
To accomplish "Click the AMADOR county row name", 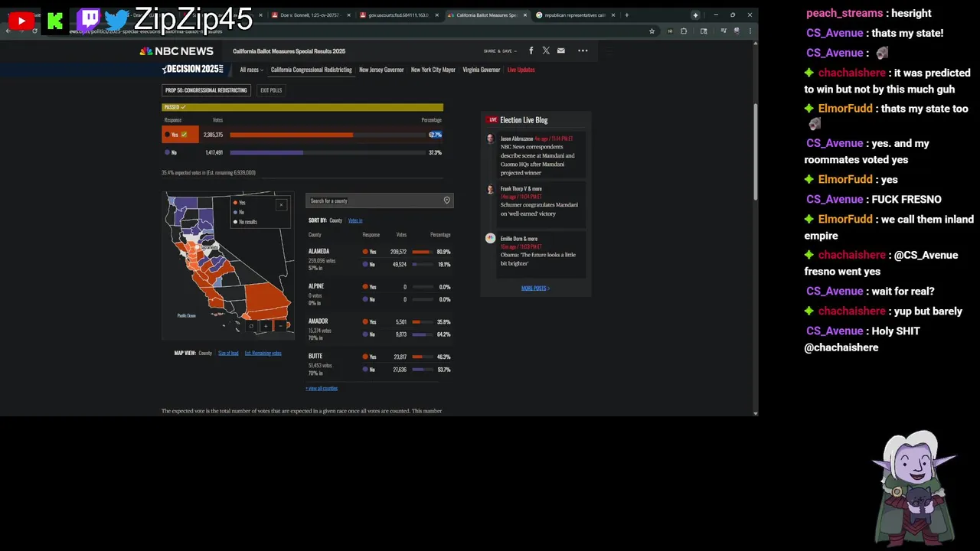I will click(318, 321).
